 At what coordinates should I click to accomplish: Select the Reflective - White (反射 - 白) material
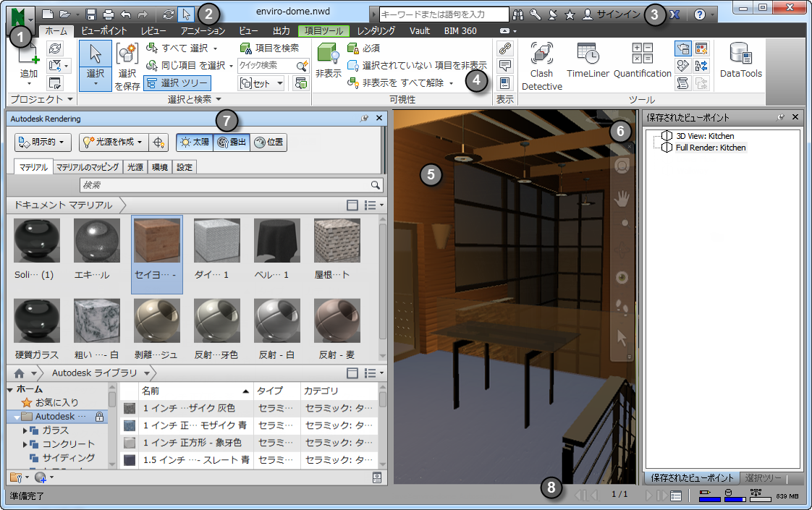276,328
